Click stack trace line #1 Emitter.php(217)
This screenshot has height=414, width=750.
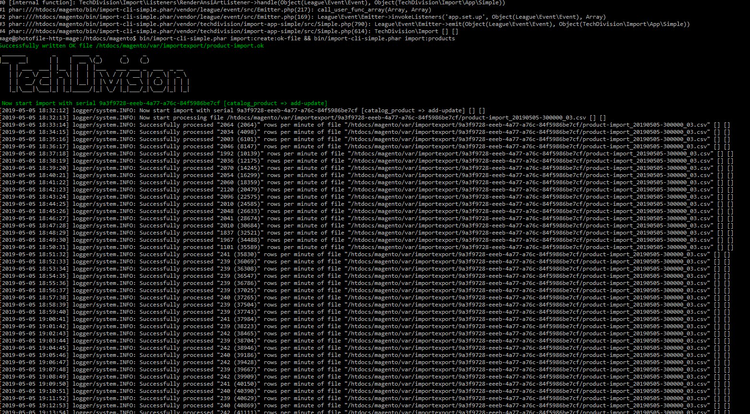(x=215, y=10)
